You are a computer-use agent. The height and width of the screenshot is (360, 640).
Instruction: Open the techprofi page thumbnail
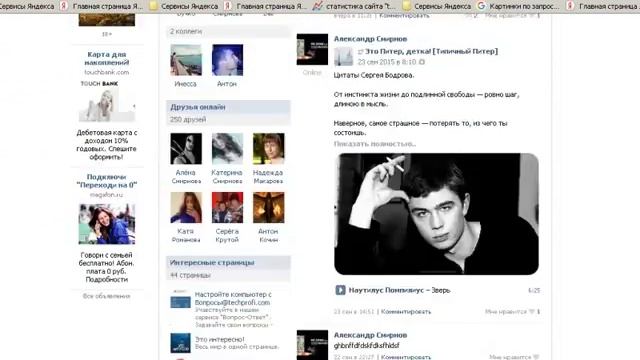pyautogui.click(x=180, y=299)
